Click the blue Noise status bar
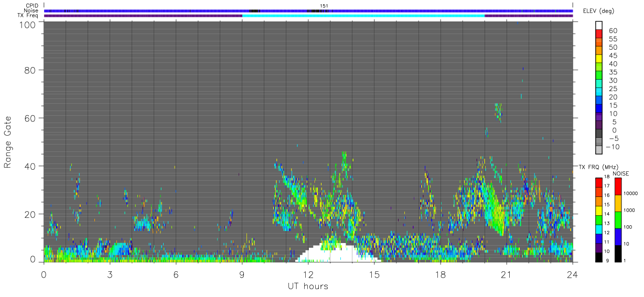The image size is (644, 297). click(308, 10)
